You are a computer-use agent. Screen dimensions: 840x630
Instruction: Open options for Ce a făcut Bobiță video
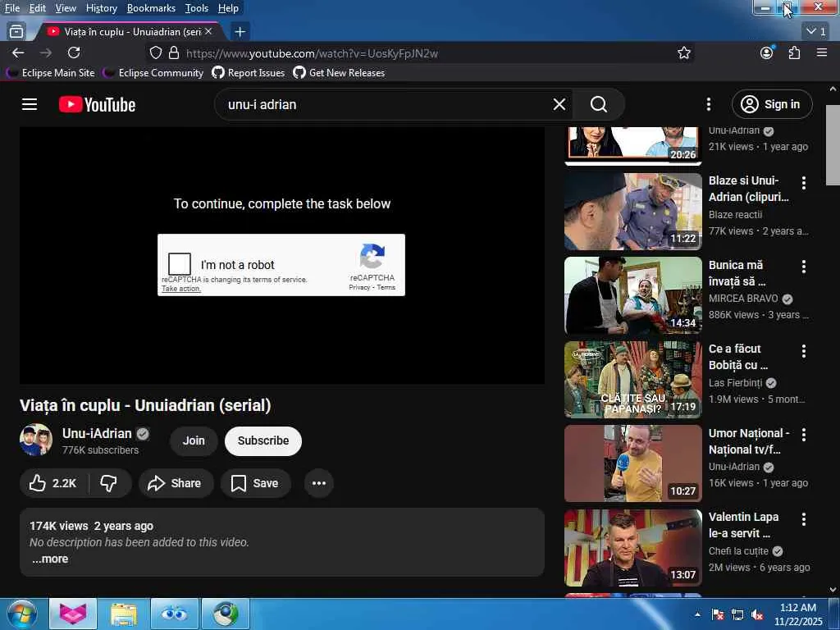pyautogui.click(x=804, y=351)
